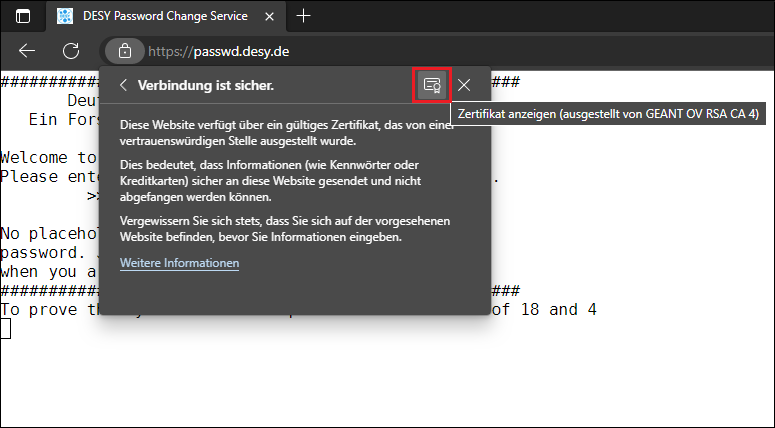Viewport: 775px width, 428px height.
Task: Click the 'Verbindung ist sicher.' heading
Action: point(206,85)
